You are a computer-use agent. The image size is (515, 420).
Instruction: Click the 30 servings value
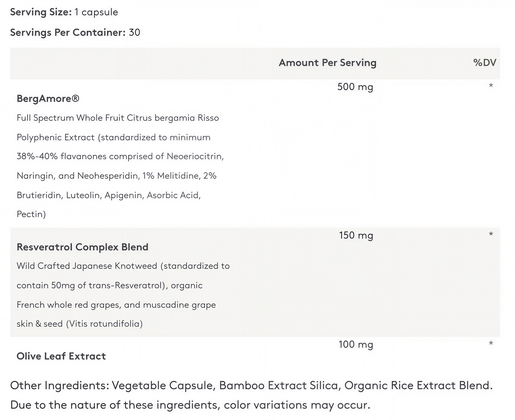134,32
